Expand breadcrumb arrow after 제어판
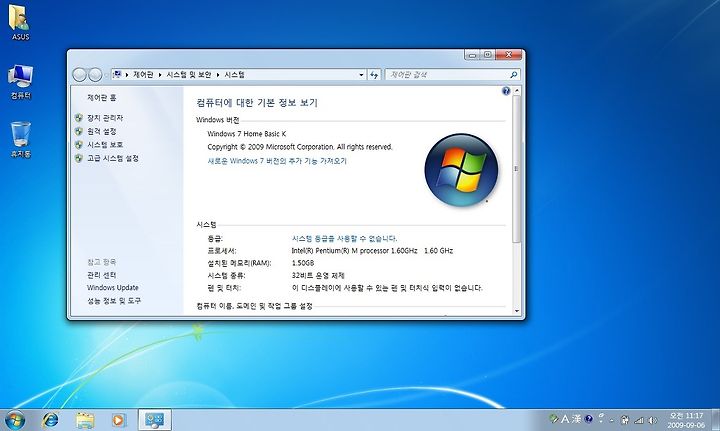720x431 pixels. (160, 75)
